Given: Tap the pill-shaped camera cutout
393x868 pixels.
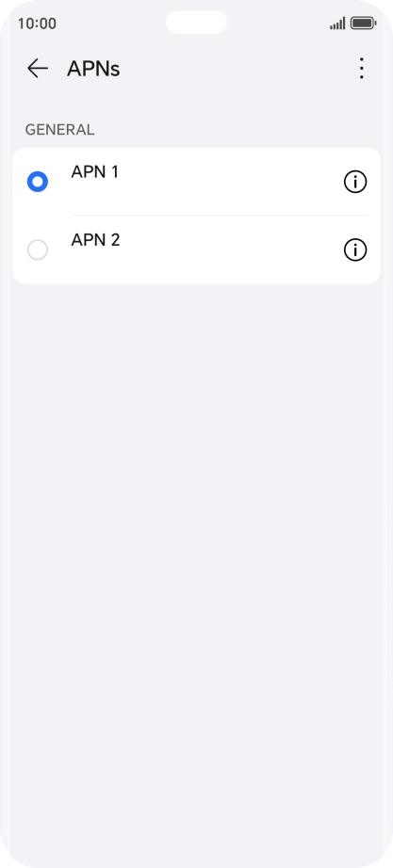Looking at the screenshot, I should [196, 23].
